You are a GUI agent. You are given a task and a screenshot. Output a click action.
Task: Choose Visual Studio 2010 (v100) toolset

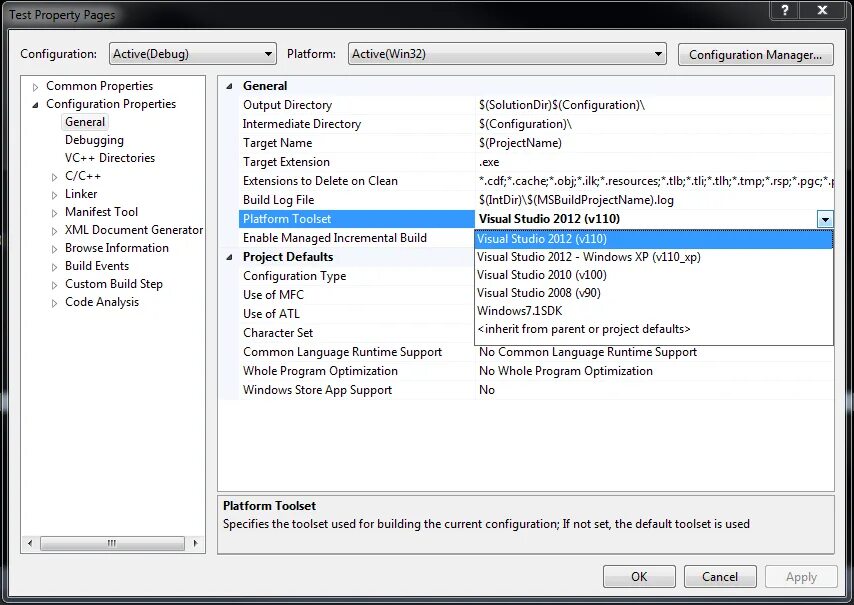click(654, 275)
